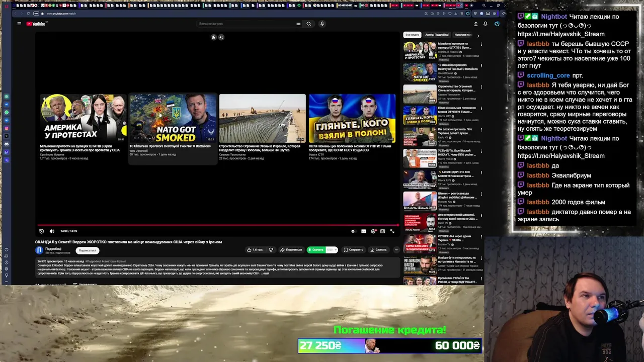Open the heart bookmarks icon in browser sidebar
Viewport: 644px width, 362px height.
pyautogui.click(x=7, y=250)
